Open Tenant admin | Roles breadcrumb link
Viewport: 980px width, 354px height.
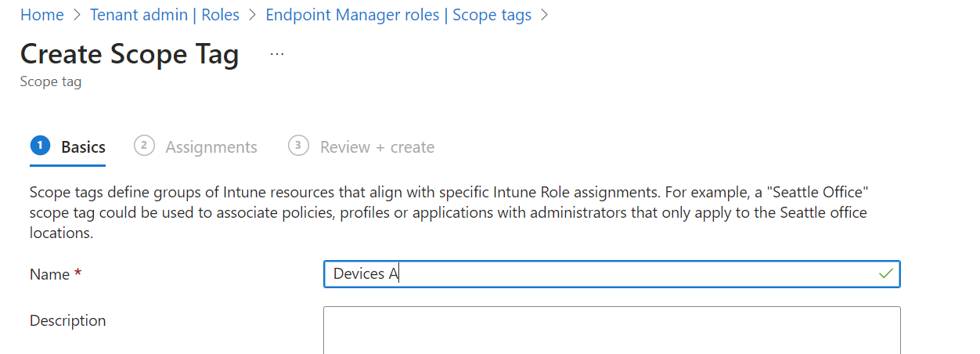coord(164,15)
